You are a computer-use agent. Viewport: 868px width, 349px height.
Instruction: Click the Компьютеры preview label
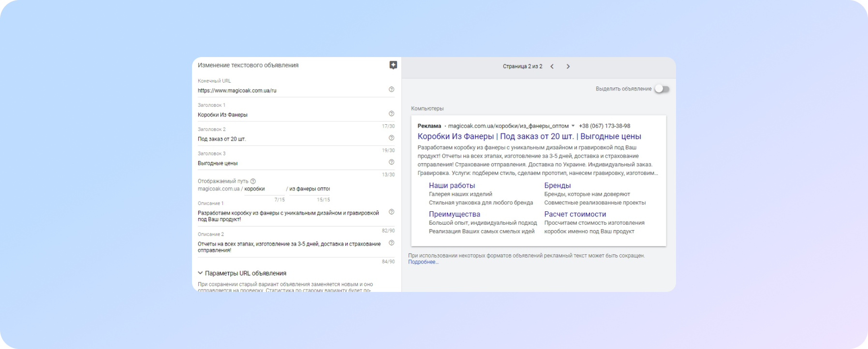pos(427,109)
